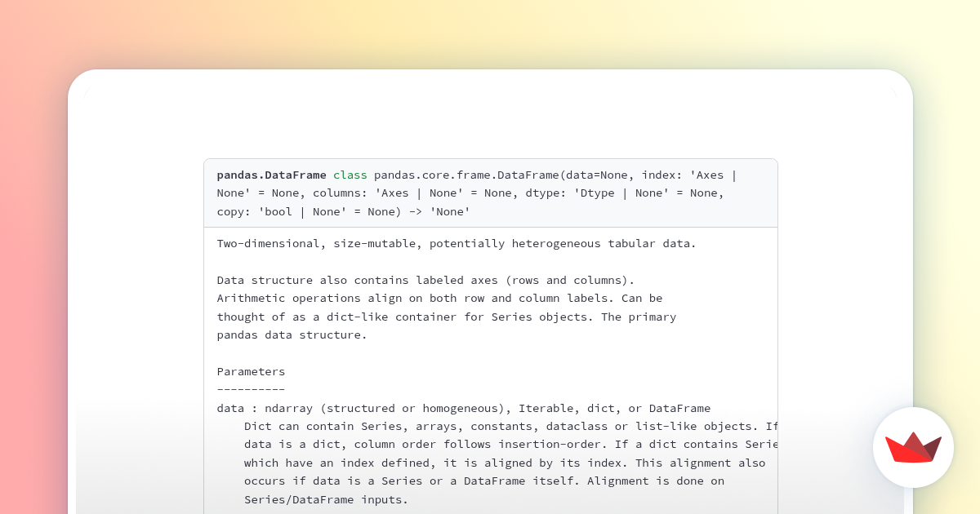
Task: Click the 'Series/DataFrame inputs.' line
Action: 326,499
